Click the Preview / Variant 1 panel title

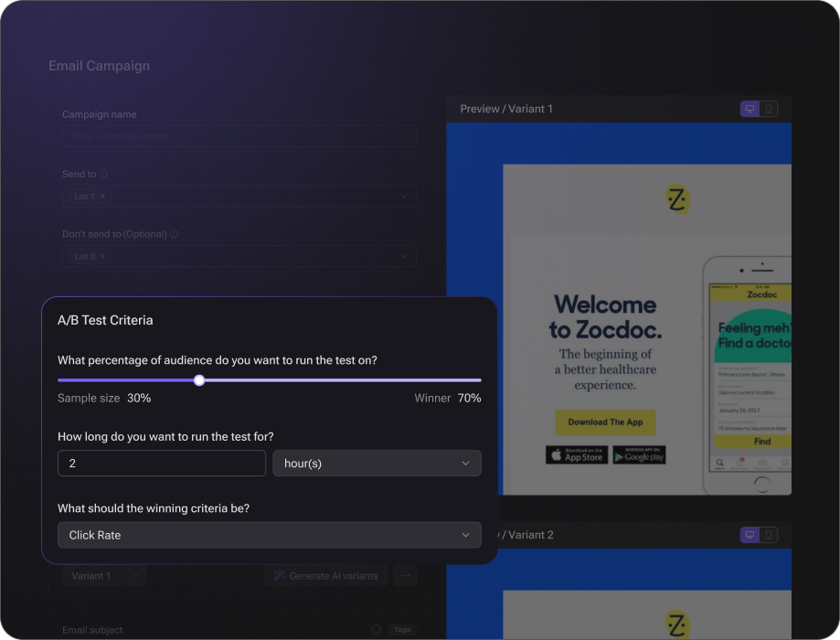[506, 109]
